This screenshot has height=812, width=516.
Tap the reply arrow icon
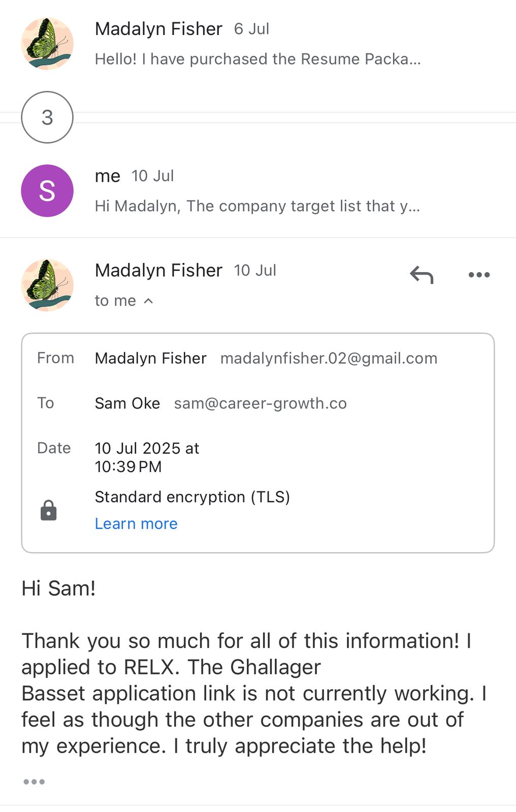click(x=421, y=275)
